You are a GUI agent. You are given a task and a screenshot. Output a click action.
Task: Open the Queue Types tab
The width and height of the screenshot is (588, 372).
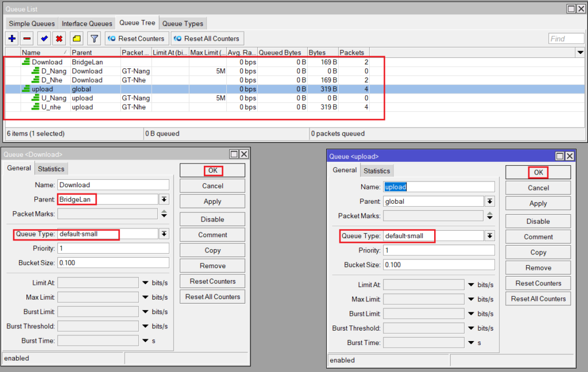point(183,24)
